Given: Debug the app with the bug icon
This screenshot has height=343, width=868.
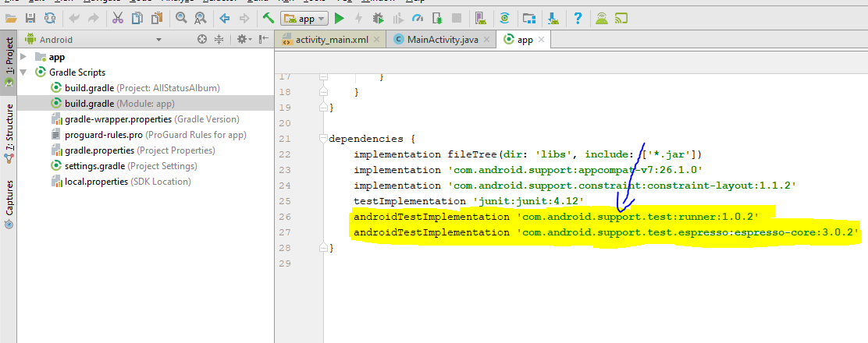Looking at the screenshot, I should click(x=379, y=18).
